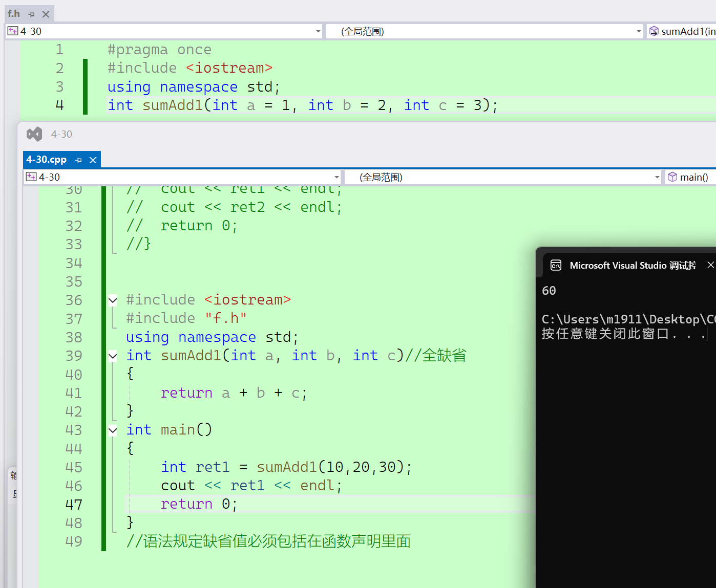
Task: Collapse the sumAdd1 function at line 39
Action: (113, 356)
